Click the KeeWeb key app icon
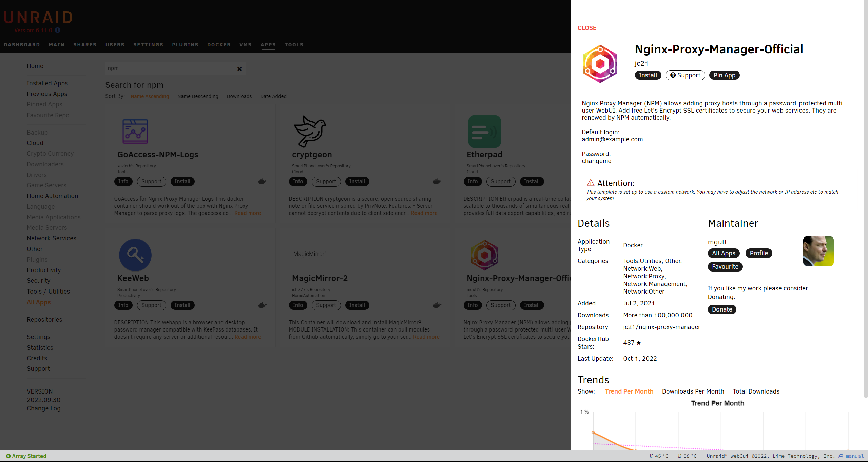This screenshot has width=868, height=462. 135,255
